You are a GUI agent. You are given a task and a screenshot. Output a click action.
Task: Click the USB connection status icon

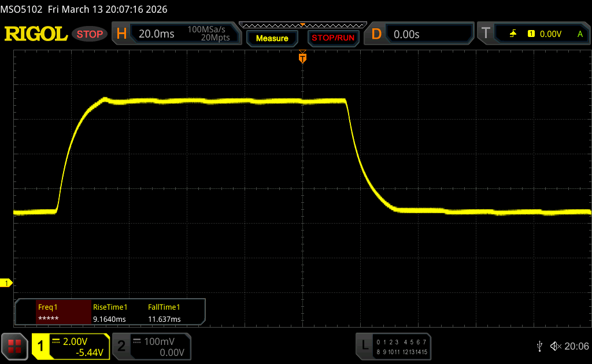coord(539,346)
